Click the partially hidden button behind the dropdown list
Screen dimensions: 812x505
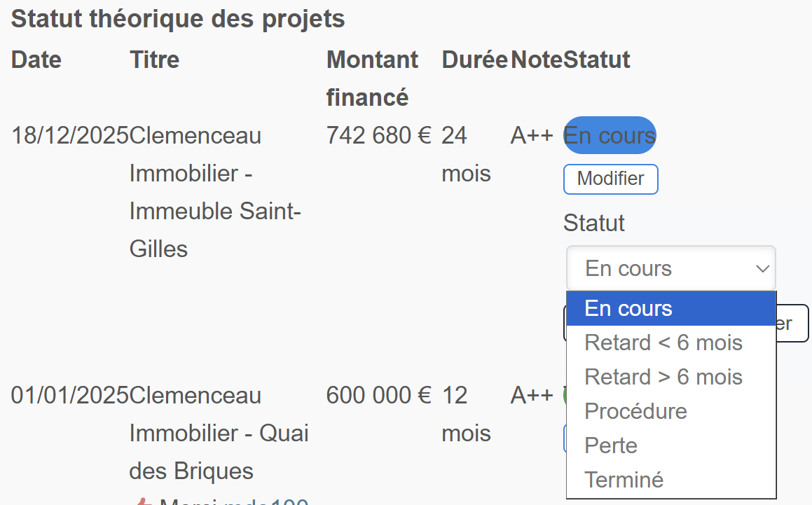(x=792, y=323)
